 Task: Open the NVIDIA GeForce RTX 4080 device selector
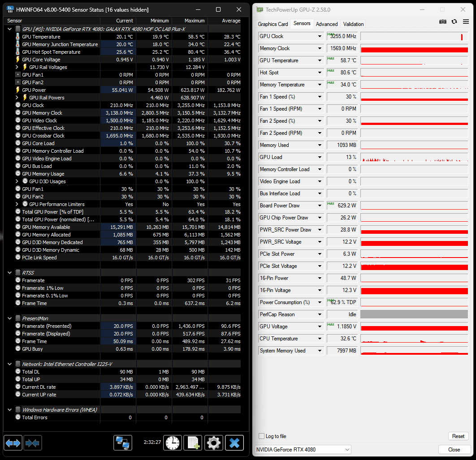(x=303, y=449)
